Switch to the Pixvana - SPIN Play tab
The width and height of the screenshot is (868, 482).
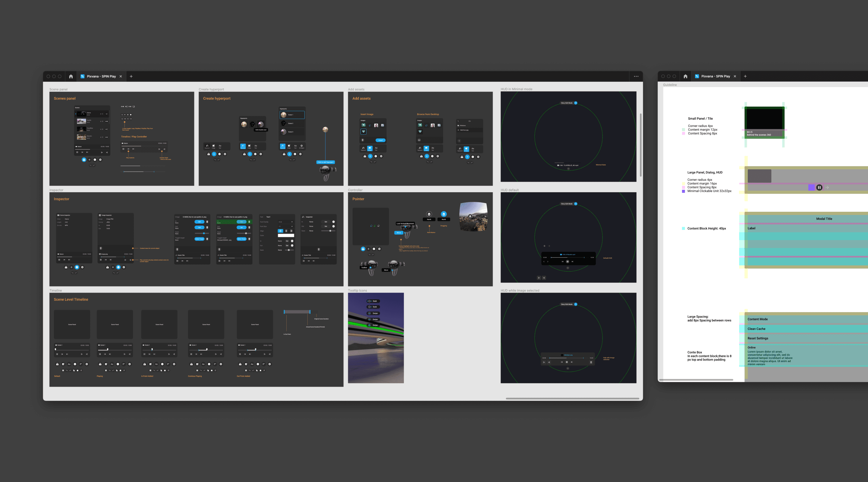tap(101, 76)
